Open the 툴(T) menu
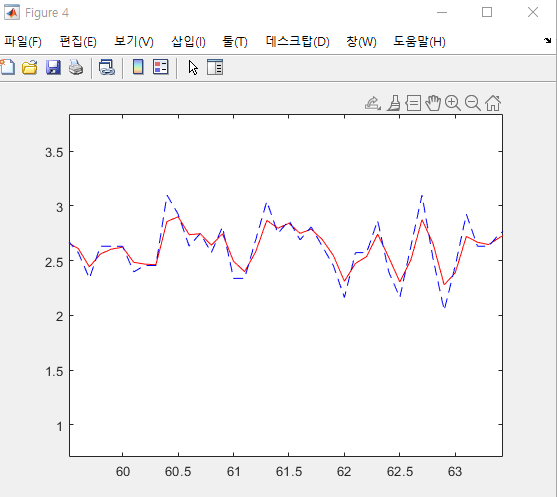Image resolution: width=557 pixels, height=497 pixels. pos(235,42)
